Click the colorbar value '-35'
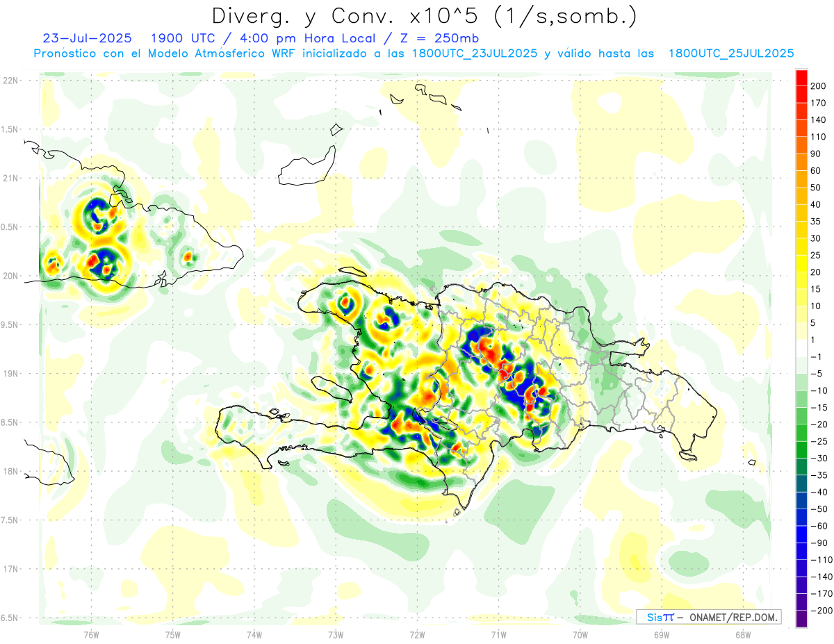 pyautogui.click(x=819, y=475)
